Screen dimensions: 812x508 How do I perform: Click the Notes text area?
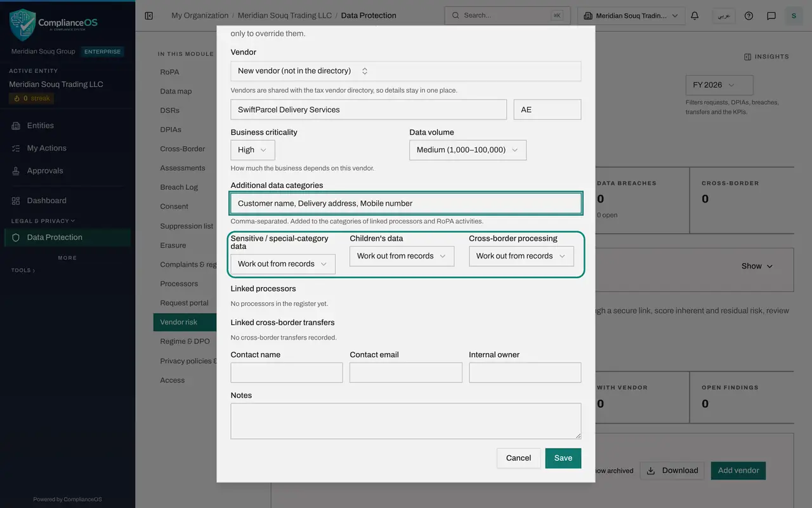point(406,421)
